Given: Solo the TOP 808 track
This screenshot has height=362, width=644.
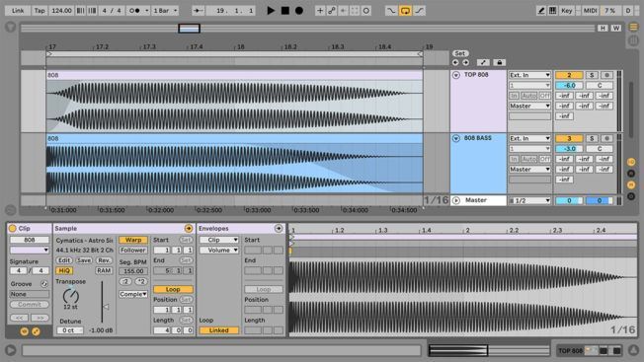Looking at the screenshot, I should click(592, 75).
